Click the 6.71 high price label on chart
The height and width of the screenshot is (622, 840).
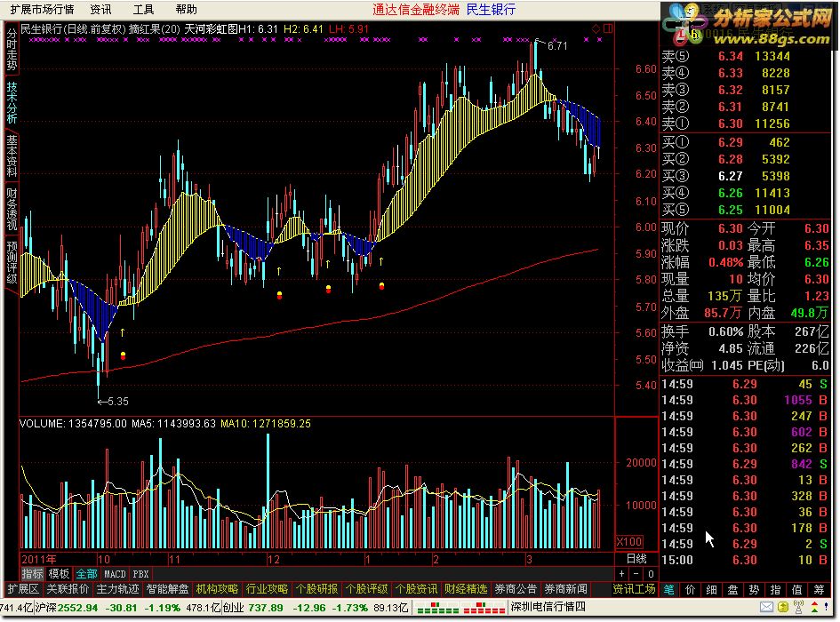pos(557,46)
